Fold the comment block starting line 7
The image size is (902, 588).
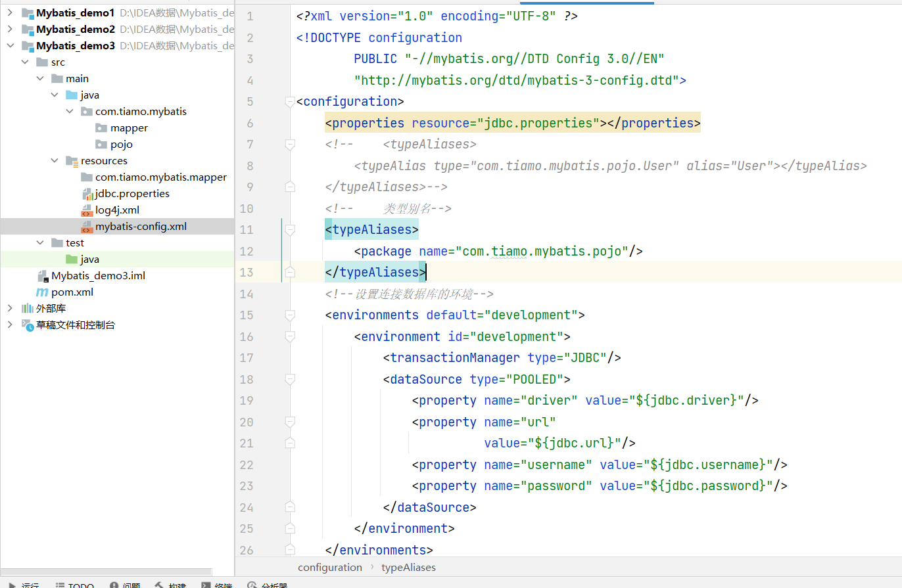coord(289,144)
